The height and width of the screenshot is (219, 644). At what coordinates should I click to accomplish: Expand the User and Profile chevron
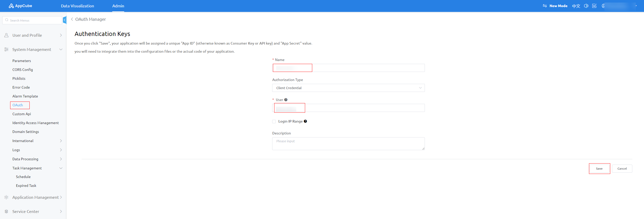coord(61,35)
